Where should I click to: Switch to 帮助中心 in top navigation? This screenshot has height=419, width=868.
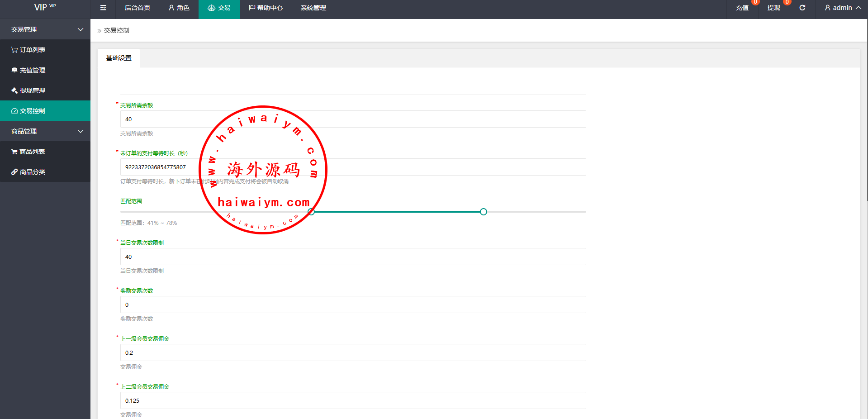[266, 8]
